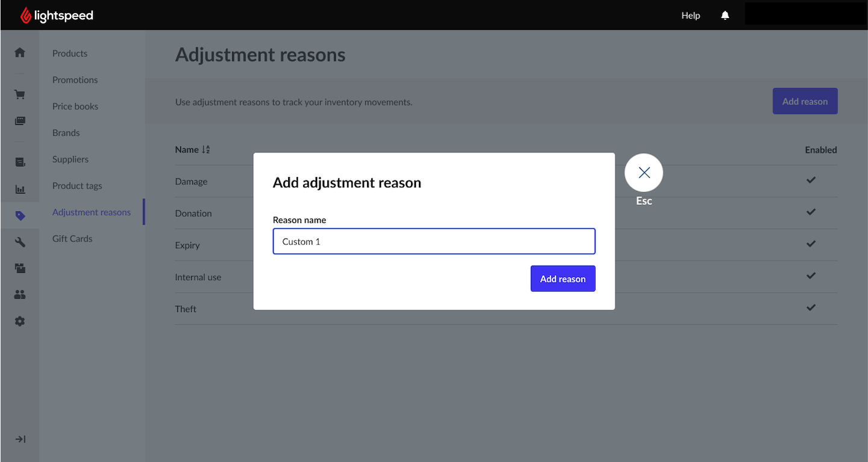
Task: Select the highlighted tag icon
Action: (x=19, y=215)
